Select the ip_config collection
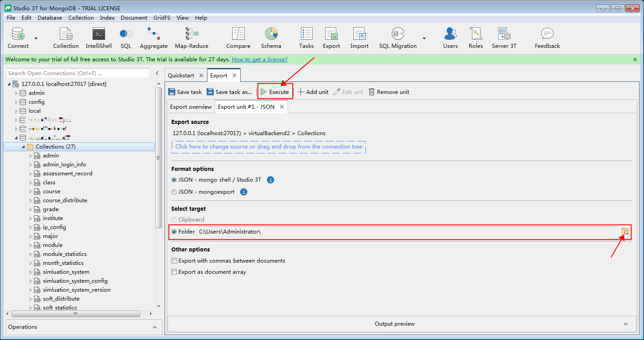644x340 pixels. [x=55, y=227]
